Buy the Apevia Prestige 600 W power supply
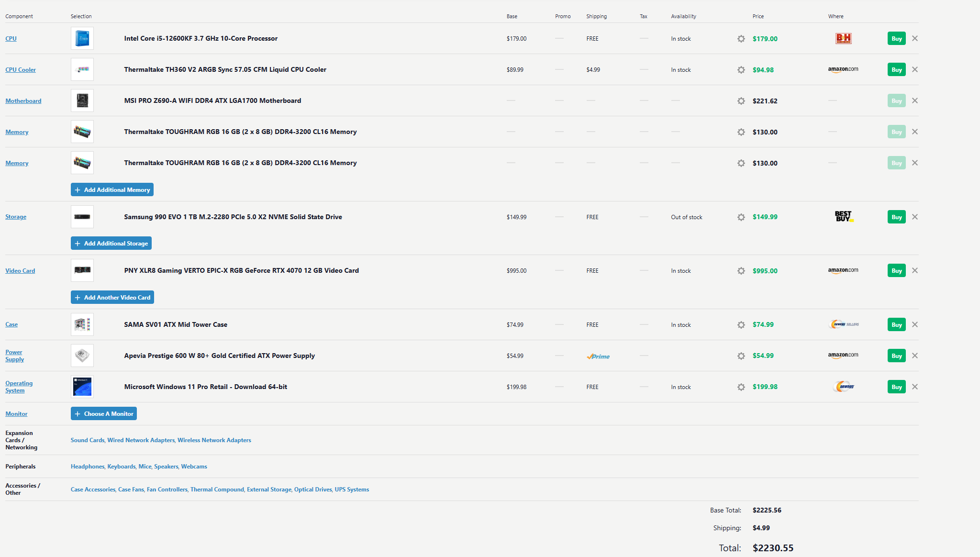This screenshot has height=557, width=980. click(897, 356)
